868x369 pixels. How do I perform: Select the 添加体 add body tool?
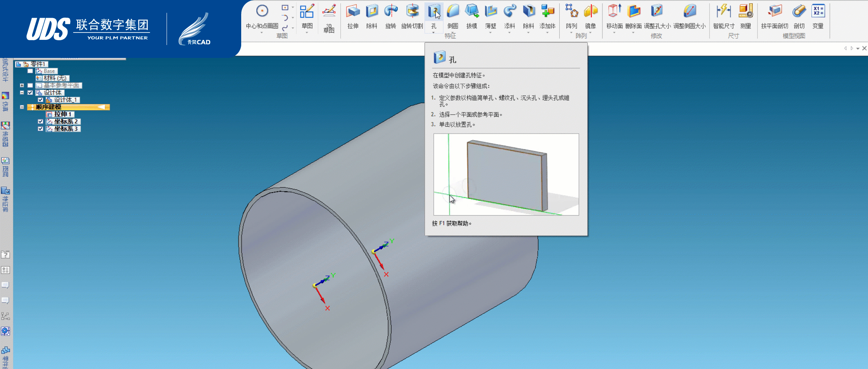tap(547, 16)
